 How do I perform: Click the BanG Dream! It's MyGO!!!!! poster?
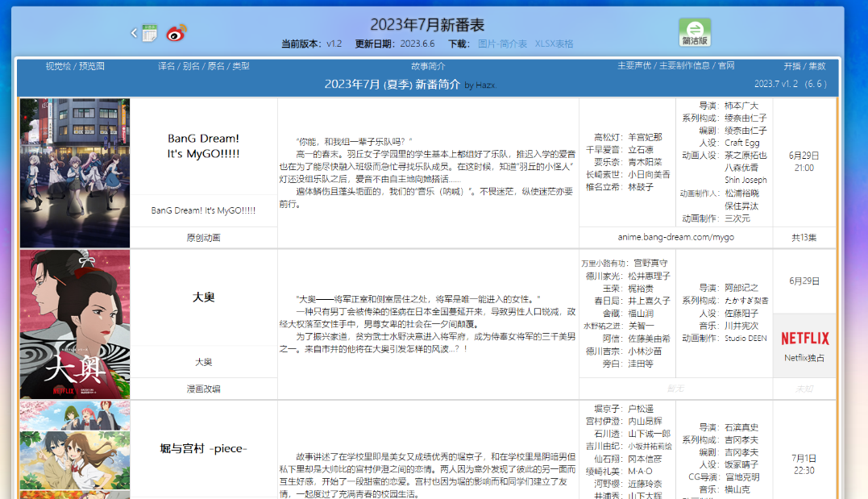click(x=75, y=173)
